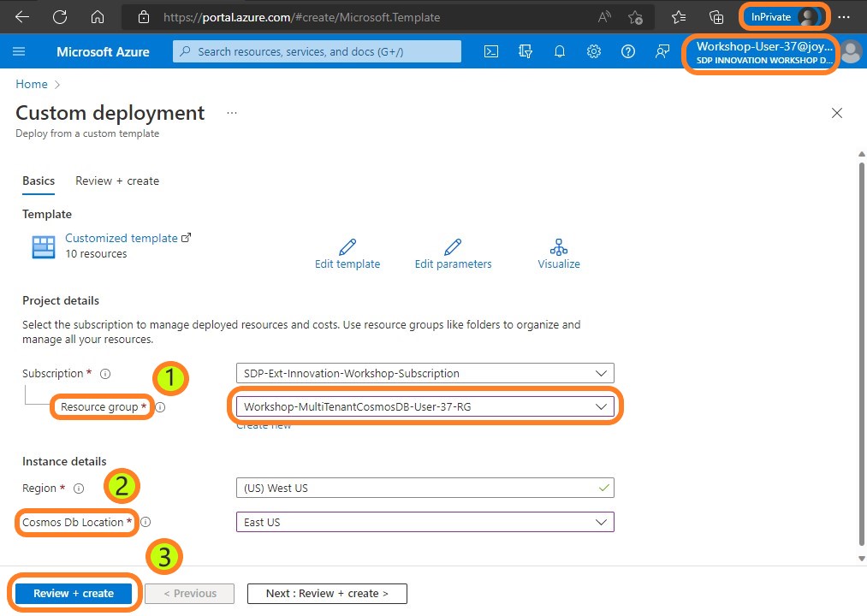Click the Visualize label

pos(559,264)
